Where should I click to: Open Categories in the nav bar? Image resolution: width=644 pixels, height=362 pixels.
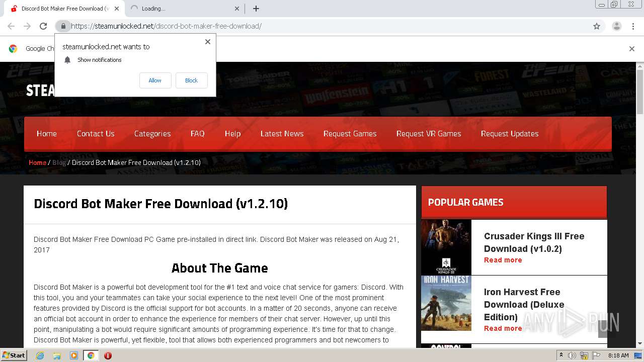[x=152, y=134]
